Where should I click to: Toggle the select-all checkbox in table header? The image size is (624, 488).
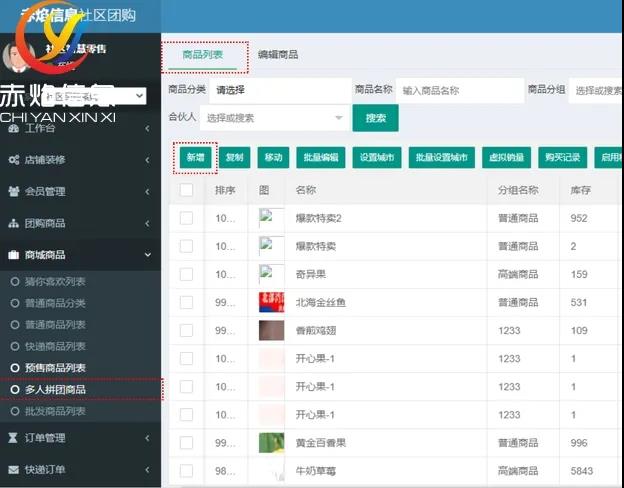(186, 190)
